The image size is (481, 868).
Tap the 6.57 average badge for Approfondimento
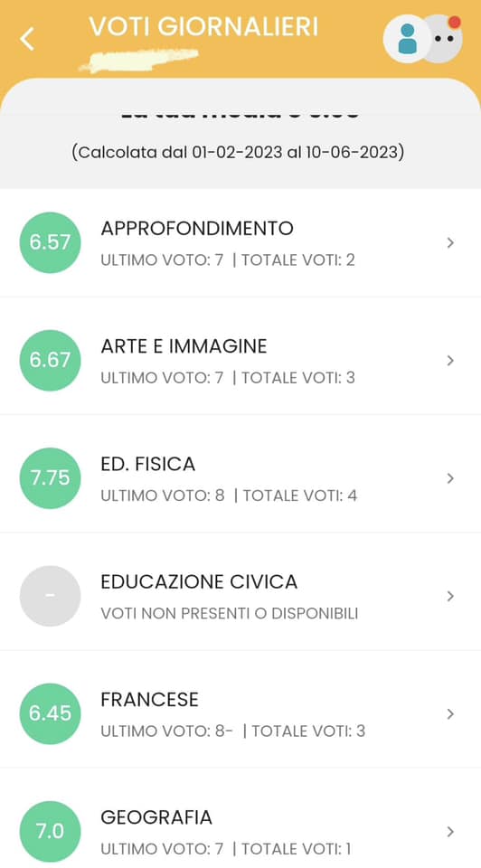tap(50, 242)
